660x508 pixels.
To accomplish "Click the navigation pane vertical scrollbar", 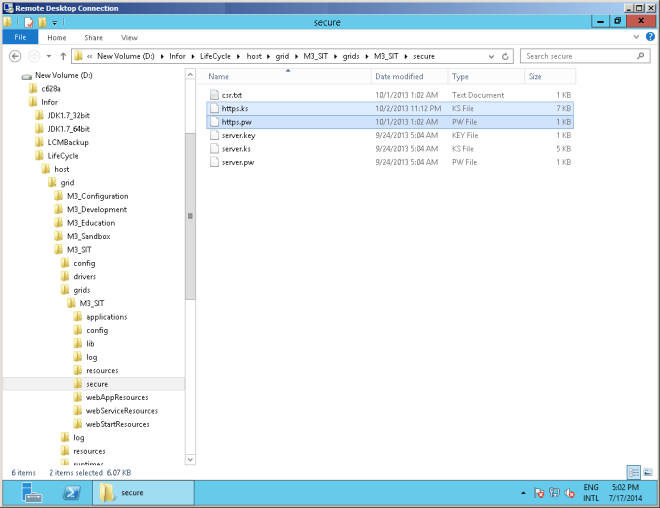I will [x=190, y=217].
